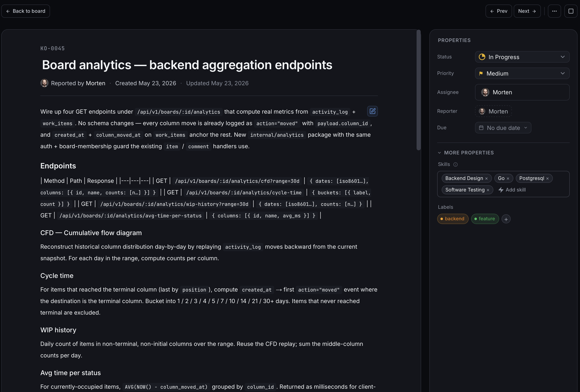Collapse the More Properties section

click(466, 153)
